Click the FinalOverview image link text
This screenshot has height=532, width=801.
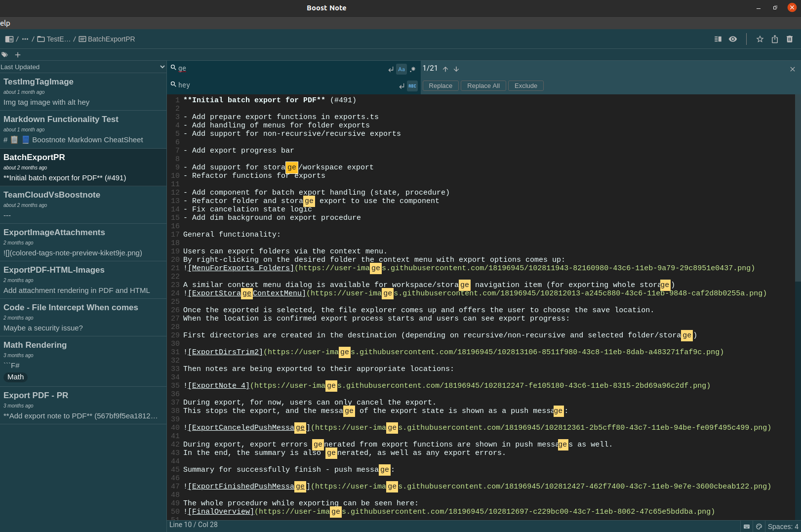coord(221,512)
